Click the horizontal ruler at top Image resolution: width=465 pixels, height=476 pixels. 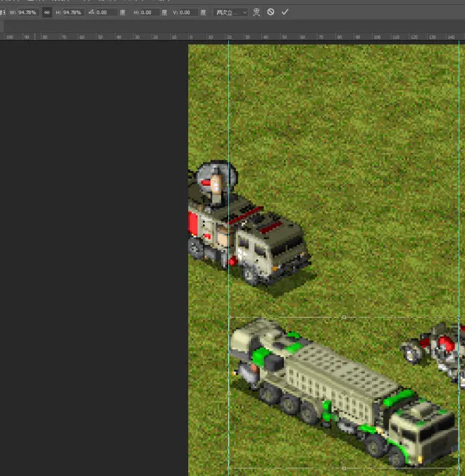[232, 37]
